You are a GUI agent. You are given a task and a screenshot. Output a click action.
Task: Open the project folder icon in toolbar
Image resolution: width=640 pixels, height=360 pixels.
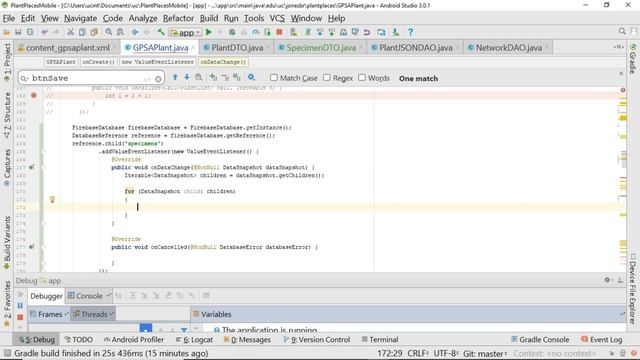[7, 32]
